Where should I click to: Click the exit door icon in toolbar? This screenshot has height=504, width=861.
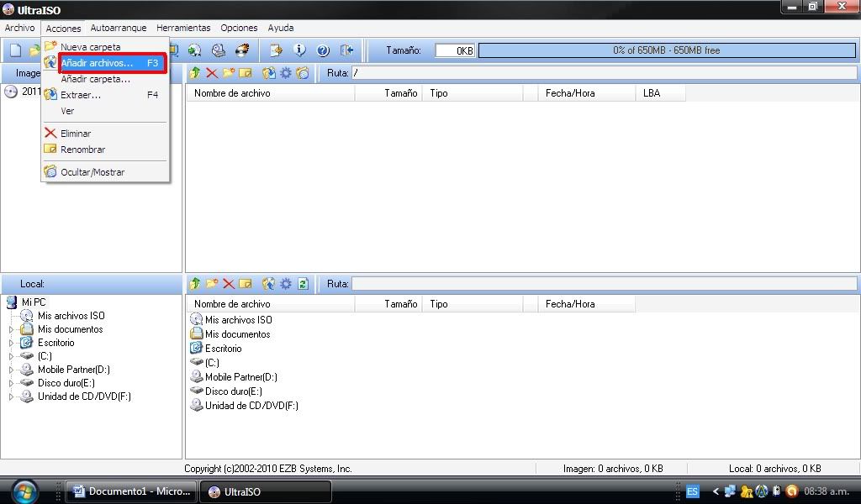click(x=347, y=50)
